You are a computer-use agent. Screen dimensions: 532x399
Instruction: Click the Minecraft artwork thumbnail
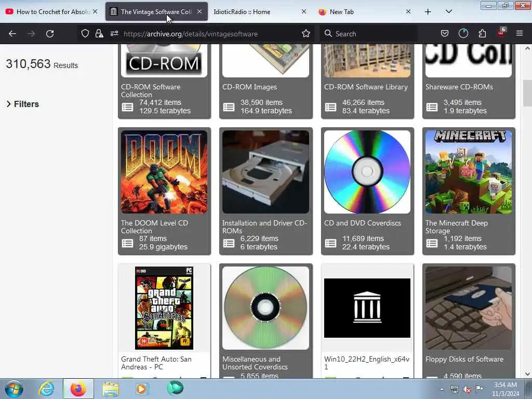pos(469,172)
